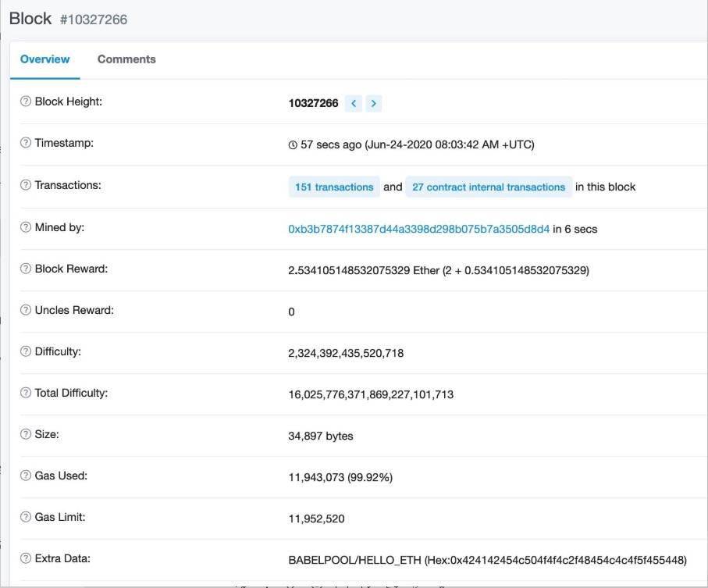Click help icon next to Block Reward
This screenshot has width=708, height=588.
pyautogui.click(x=26, y=269)
